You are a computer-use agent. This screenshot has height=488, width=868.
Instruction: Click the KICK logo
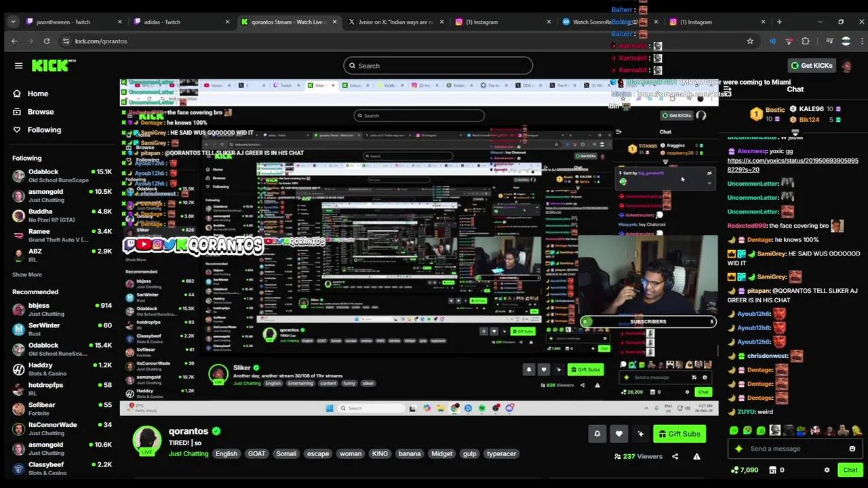(x=53, y=66)
